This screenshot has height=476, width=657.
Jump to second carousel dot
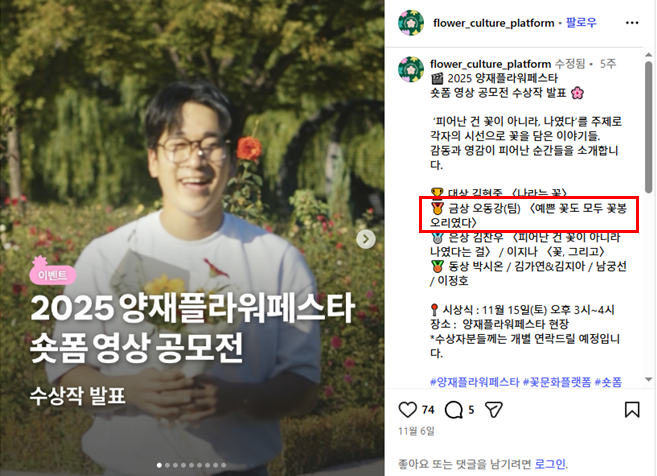point(167,465)
